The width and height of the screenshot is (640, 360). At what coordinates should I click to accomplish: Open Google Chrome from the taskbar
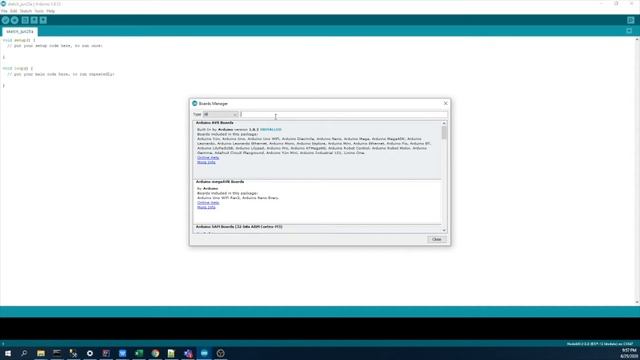point(155,353)
